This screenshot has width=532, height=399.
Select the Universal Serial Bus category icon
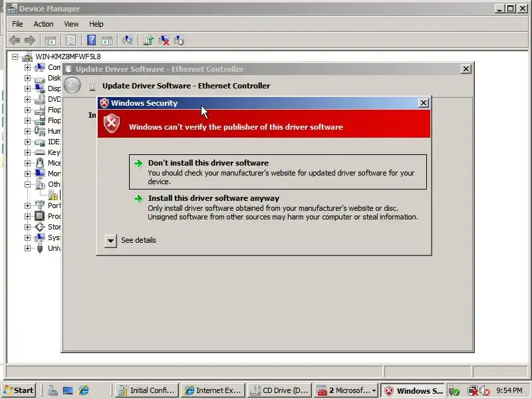pyautogui.click(x=40, y=248)
